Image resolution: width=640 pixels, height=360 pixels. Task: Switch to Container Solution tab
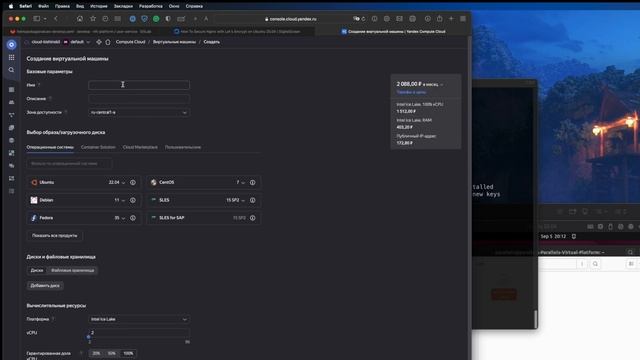(98, 147)
